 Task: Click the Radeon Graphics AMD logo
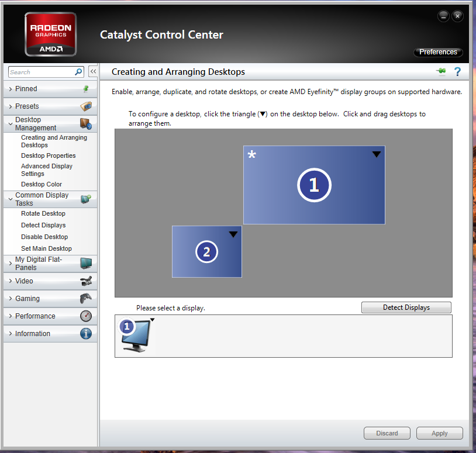click(50, 34)
